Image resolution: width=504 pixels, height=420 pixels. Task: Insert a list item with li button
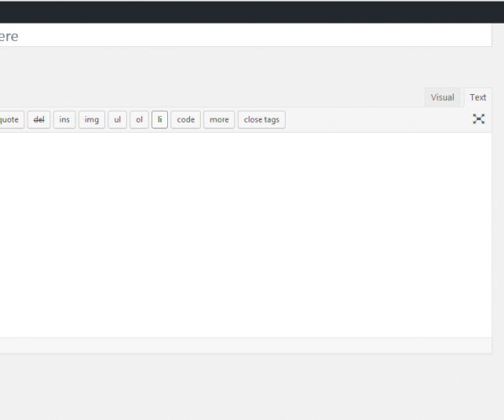click(160, 119)
